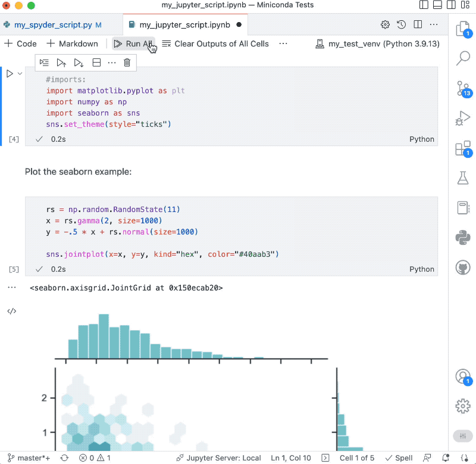Show errors and warnings count in status bar

[x=95, y=458]
